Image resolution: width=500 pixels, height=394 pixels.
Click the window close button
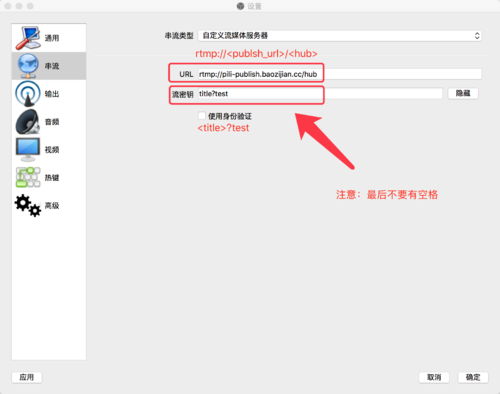click(x=8, y=6)
